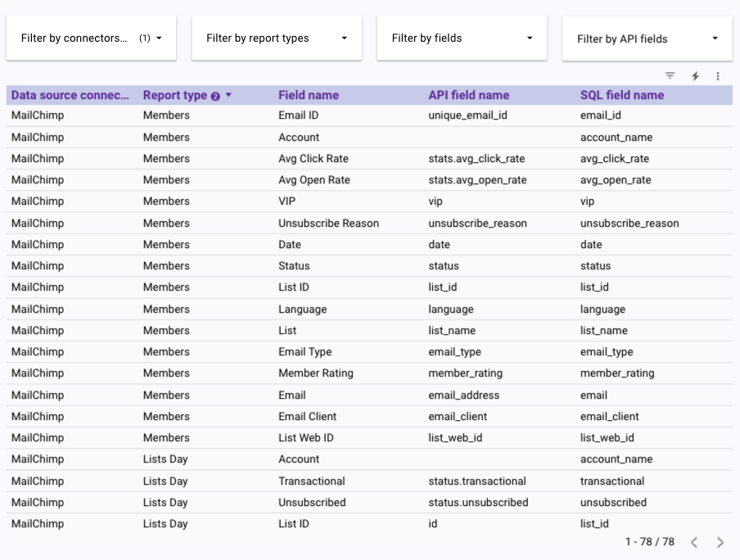Click the unique_email_id API field cell
The image size is (740, 560).
pos(467,115)
